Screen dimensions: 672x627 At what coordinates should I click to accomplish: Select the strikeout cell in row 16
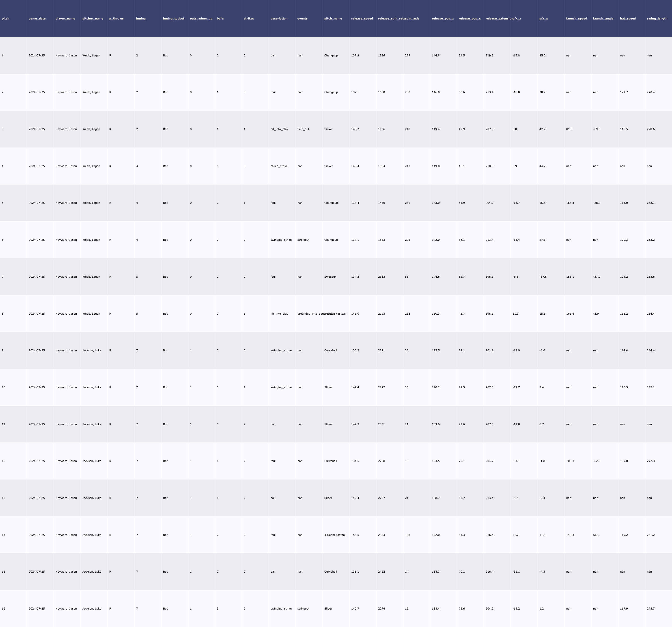(x=303, y=609)
